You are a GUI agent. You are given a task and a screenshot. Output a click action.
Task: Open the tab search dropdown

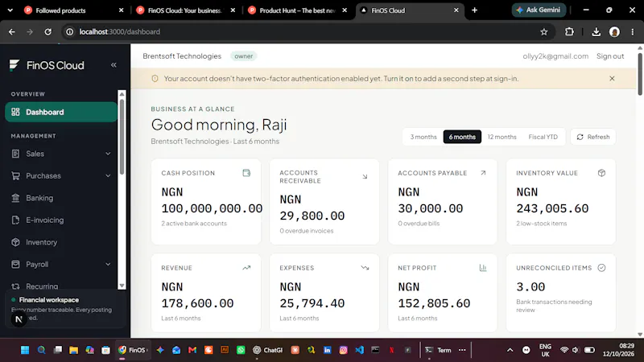coord(10,10)
